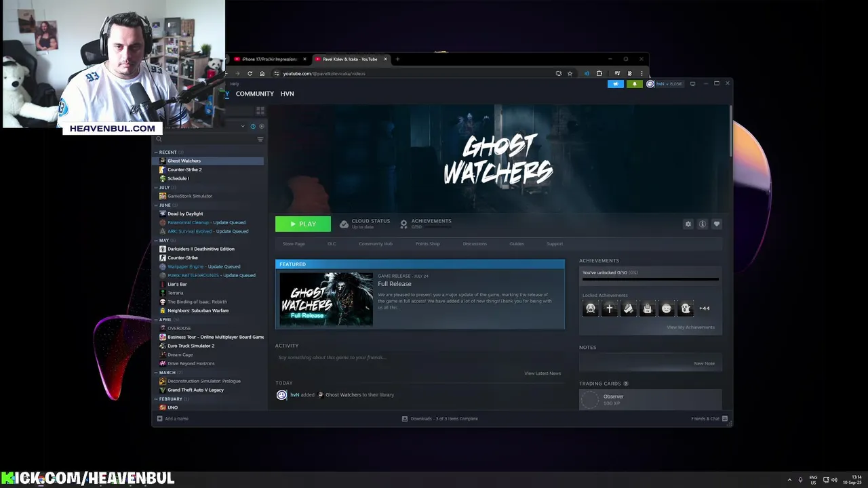The width and height of the screenshot is (868, 488).
Task: Toggle sort by recent activity clock icon
Action: [253, 126]
